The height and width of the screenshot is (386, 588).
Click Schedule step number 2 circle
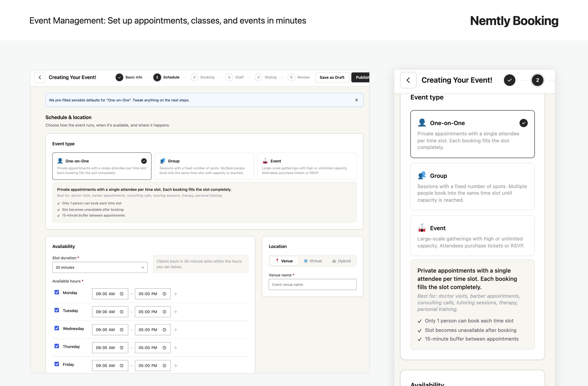(x=157, y=77)
